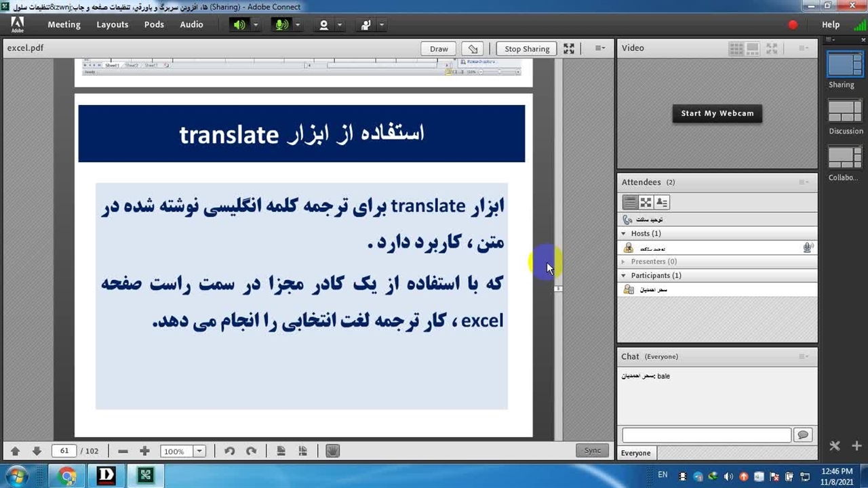Toggle the speaker audio icon

[239, 25]
